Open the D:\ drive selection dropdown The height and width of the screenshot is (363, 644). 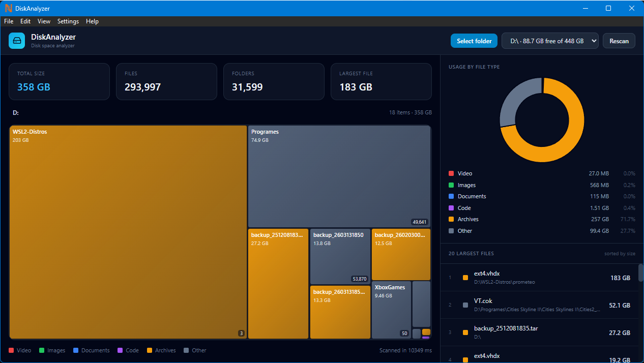pyautogui.click(x=550, y=41)
